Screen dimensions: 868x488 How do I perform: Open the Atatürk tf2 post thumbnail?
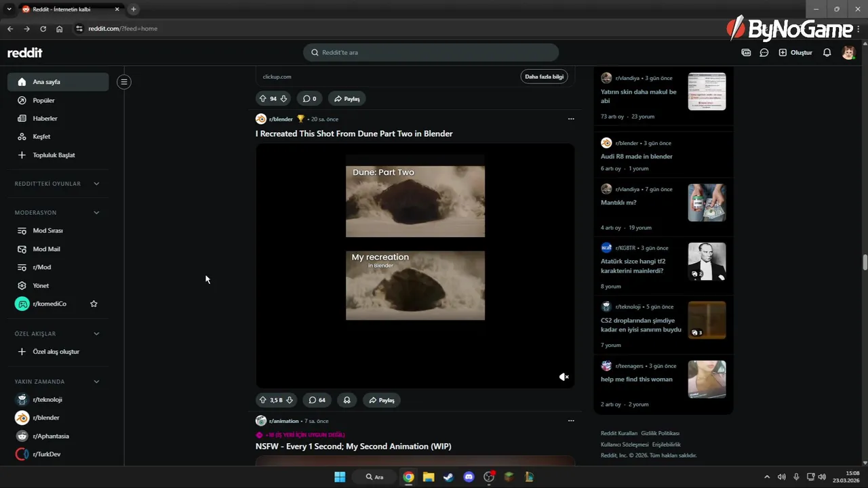707,262
